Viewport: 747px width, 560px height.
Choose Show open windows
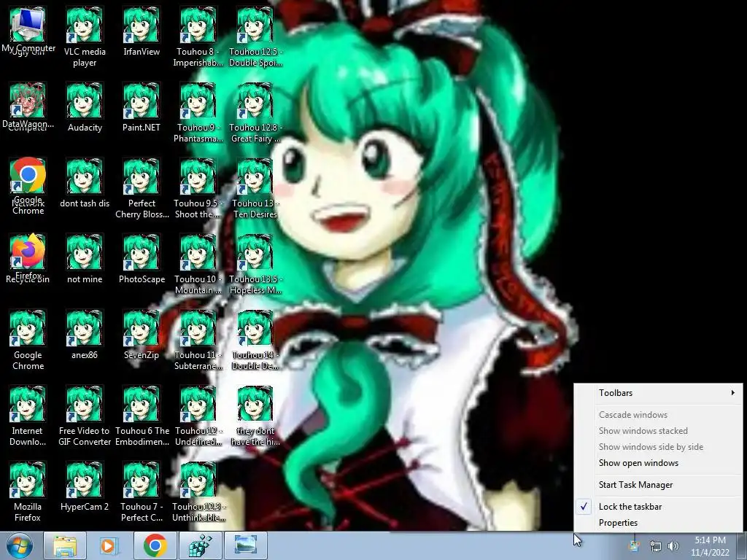[x=659, y=463]
